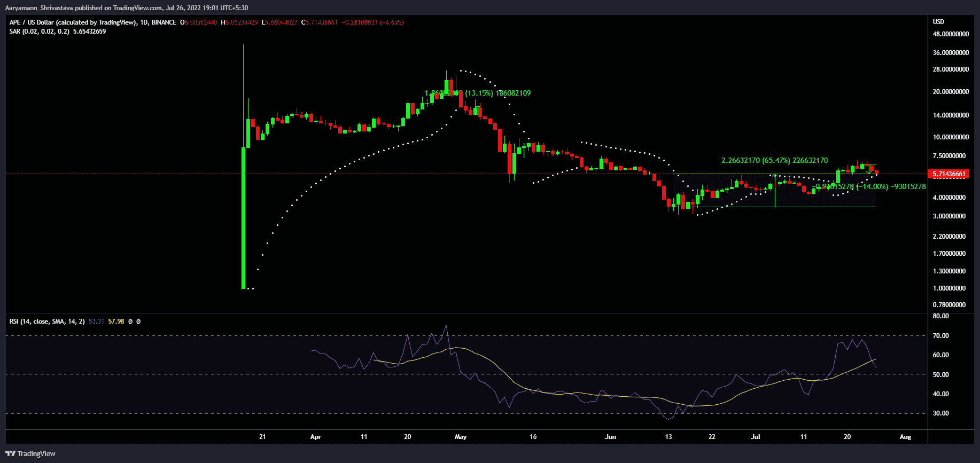Click the 48.00000000 price axis label
This screenshot has width=980, height=463.
(951, 34)
